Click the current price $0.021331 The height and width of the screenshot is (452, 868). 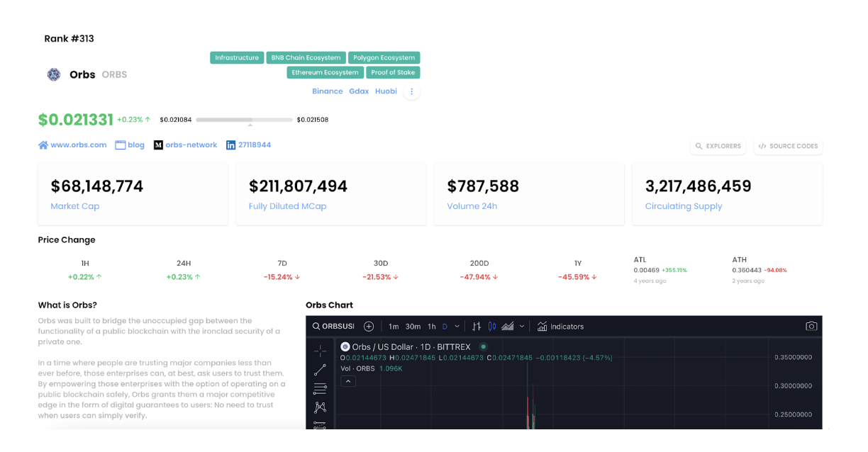click(76, 120)
